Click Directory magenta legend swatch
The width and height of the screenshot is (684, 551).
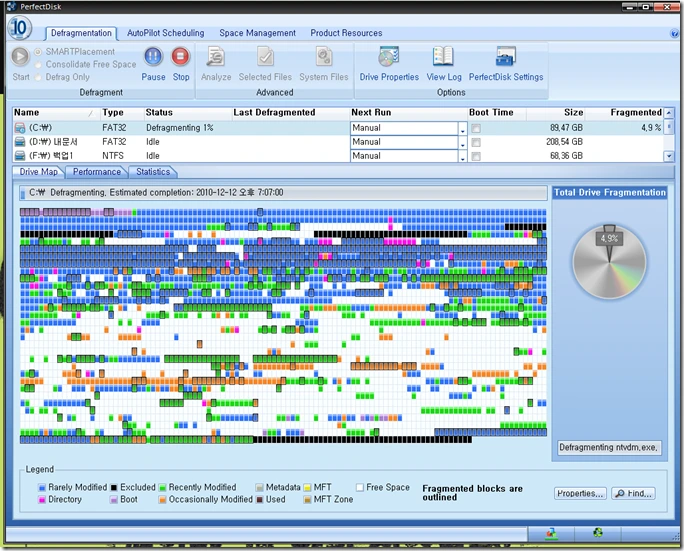pyautogui.click(x=42, y=500)
